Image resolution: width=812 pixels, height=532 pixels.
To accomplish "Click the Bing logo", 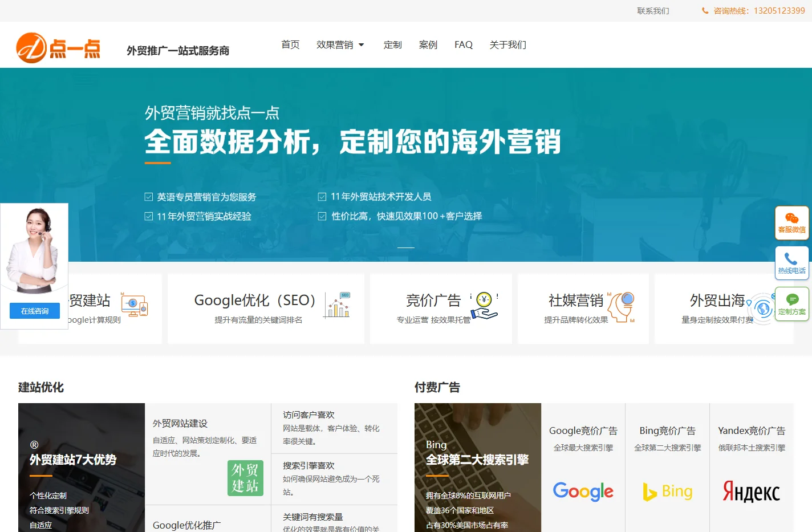I will point(667,492).
